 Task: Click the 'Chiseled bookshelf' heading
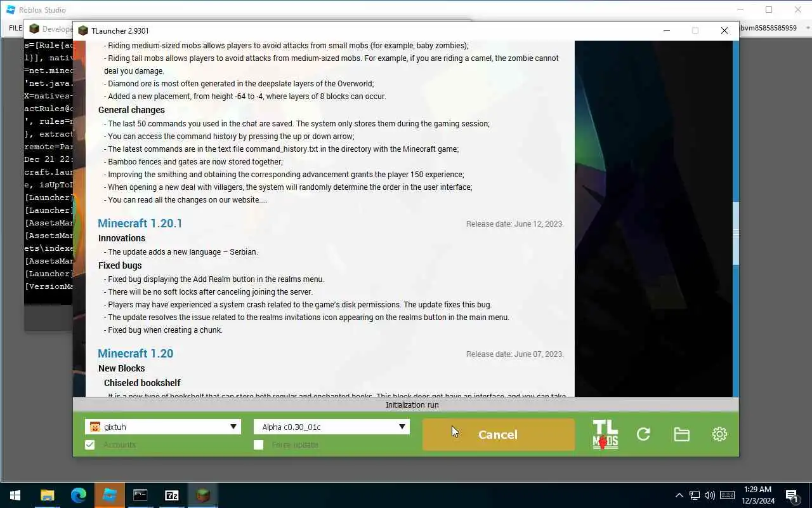142,383
